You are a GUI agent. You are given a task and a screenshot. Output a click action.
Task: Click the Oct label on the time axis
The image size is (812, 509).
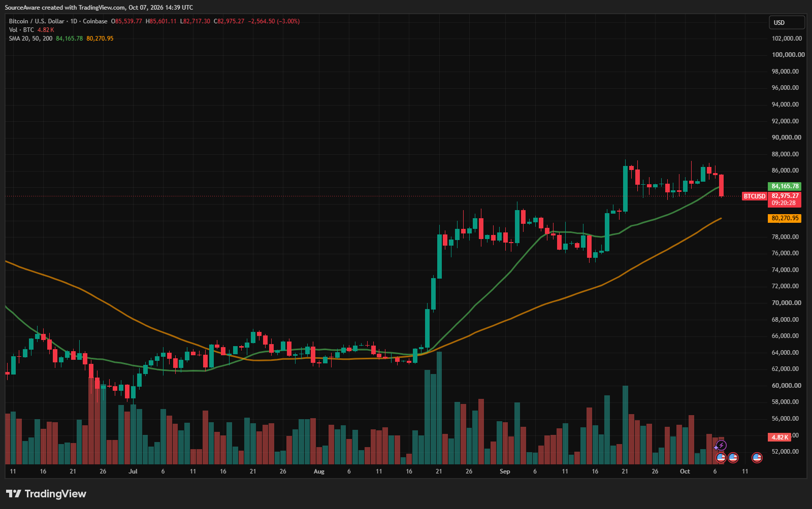click(x=685, y=471)
